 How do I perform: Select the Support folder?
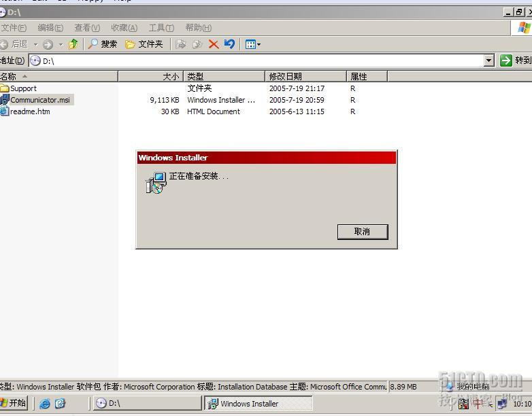coord(23,88)
